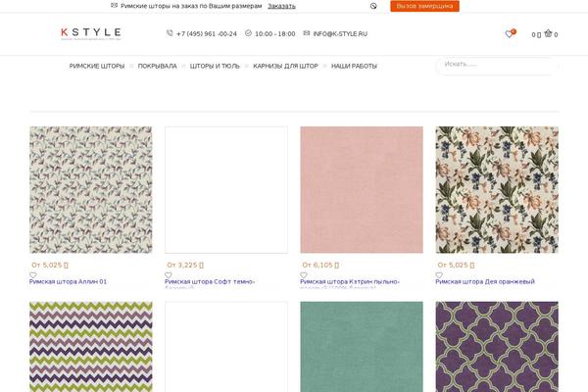Click Римские шторы на заказ announcement text
This screenshot has width=588, height=392.
click(191, 6)
